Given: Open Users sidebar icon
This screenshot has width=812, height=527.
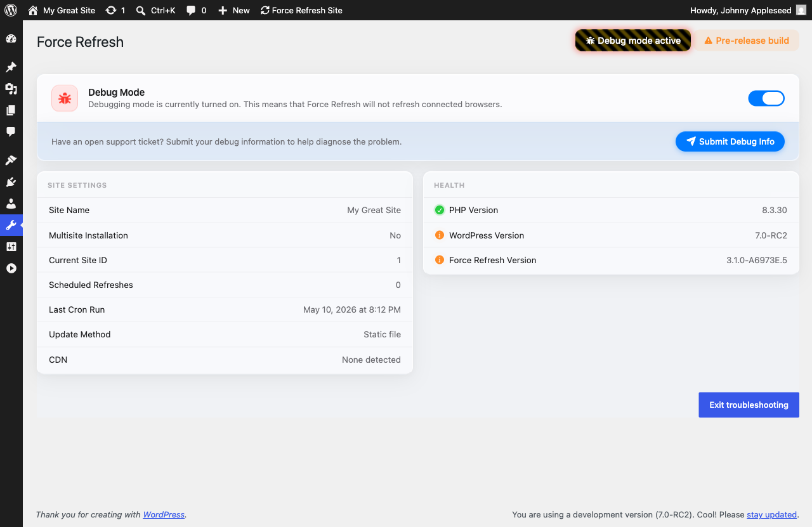Looking at the screenshot, I should point(11,204).
